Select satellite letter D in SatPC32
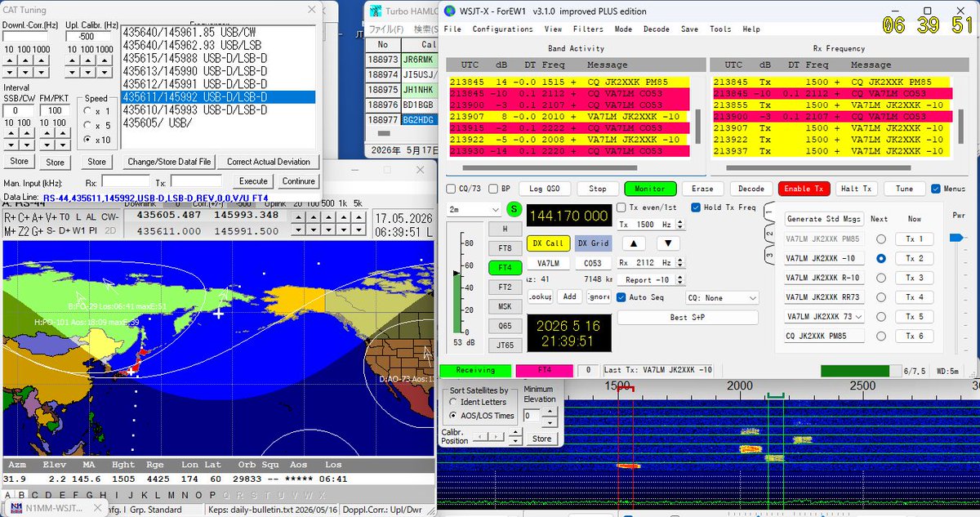The width and height of the screenshot is (980, 517). tap(48, 496)
